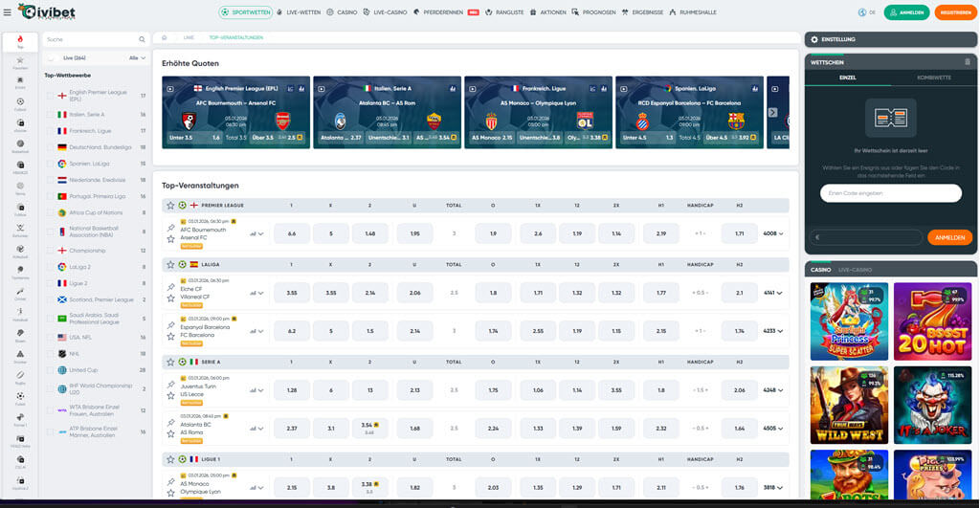This screenshot has width=980, height=508.
Task: Open the globe language selector DE
Action: pos(867,12)
